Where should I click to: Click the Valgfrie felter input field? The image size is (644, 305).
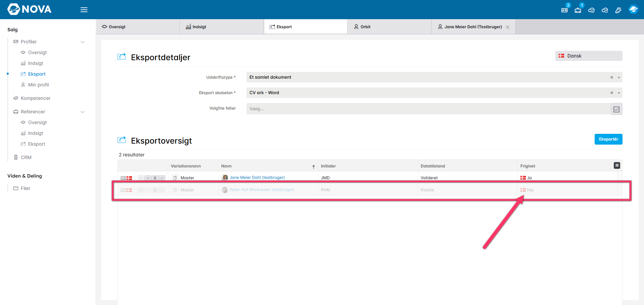click(428, 109)
